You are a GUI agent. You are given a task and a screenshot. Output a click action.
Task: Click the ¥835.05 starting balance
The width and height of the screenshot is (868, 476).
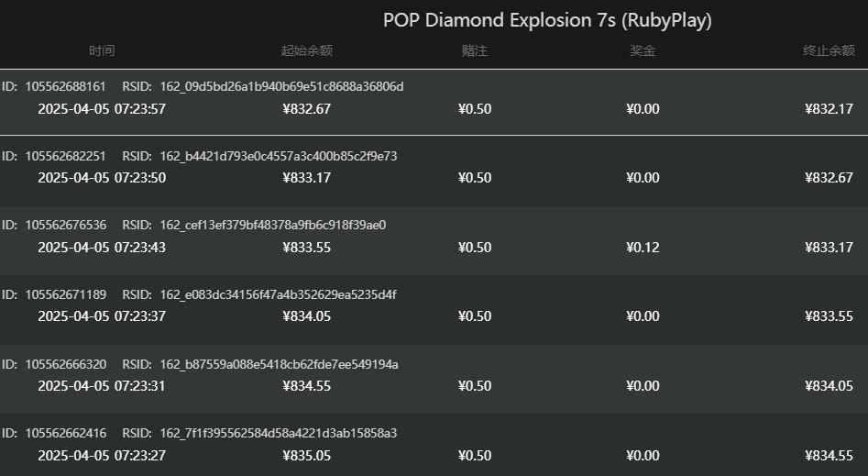click(306, 456)
